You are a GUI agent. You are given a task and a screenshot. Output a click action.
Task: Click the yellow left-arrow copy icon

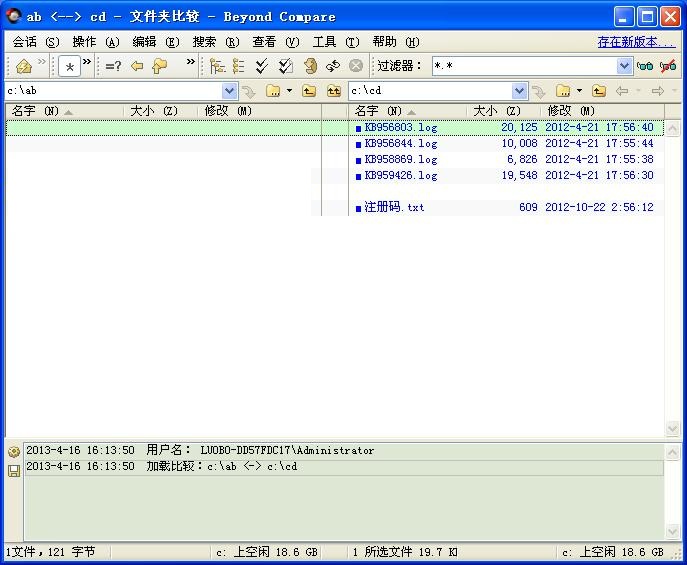tap(137, 66)
